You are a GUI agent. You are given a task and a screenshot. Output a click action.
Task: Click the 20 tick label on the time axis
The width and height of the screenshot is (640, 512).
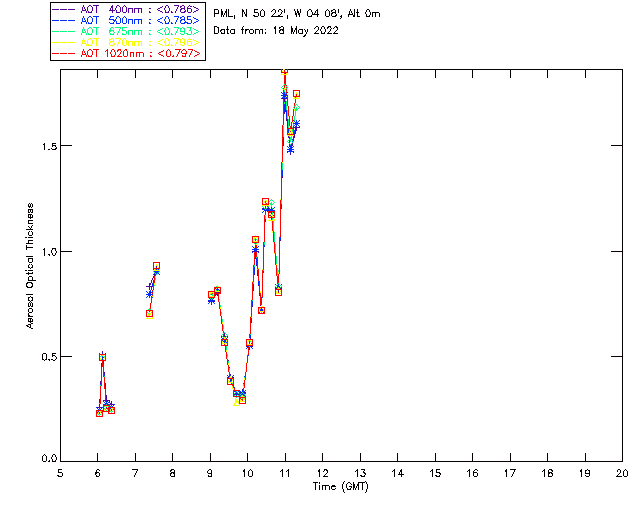click(622, 474)
